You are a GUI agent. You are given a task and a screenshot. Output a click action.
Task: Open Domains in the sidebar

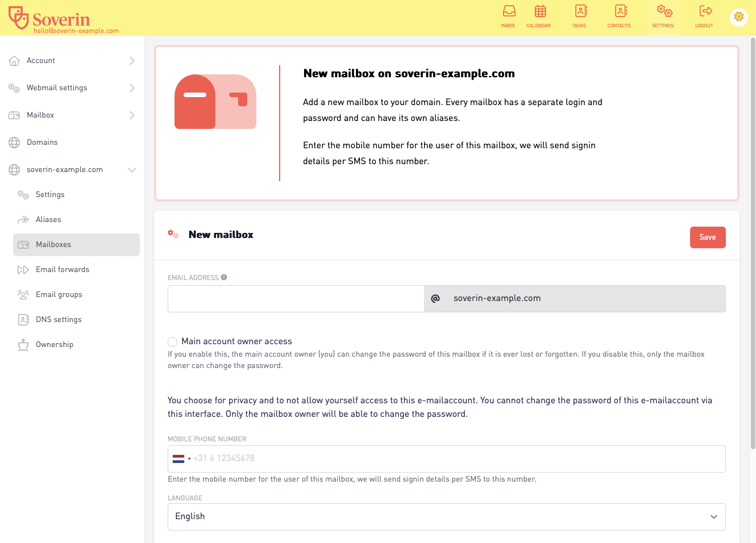pos(42,143)
